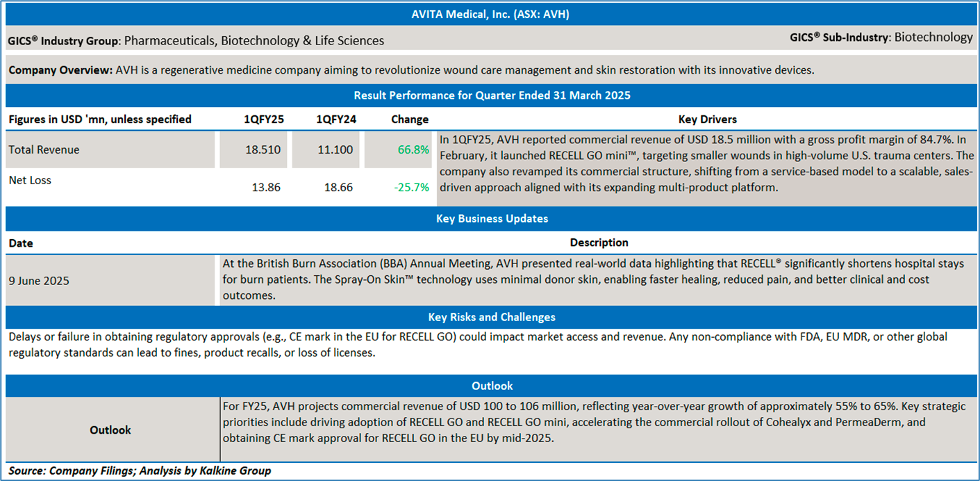Viewport: 980px width, 481px height.
Task: Select the Total Revenue row label
Action: (44, 149)
